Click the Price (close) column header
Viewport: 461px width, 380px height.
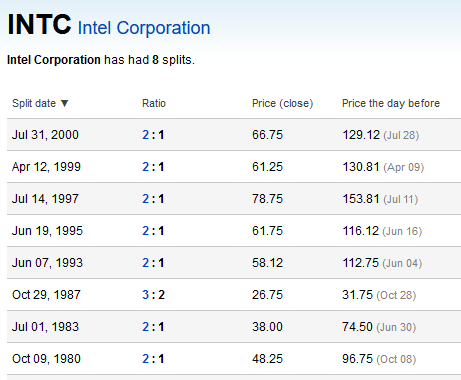(283, 103)
